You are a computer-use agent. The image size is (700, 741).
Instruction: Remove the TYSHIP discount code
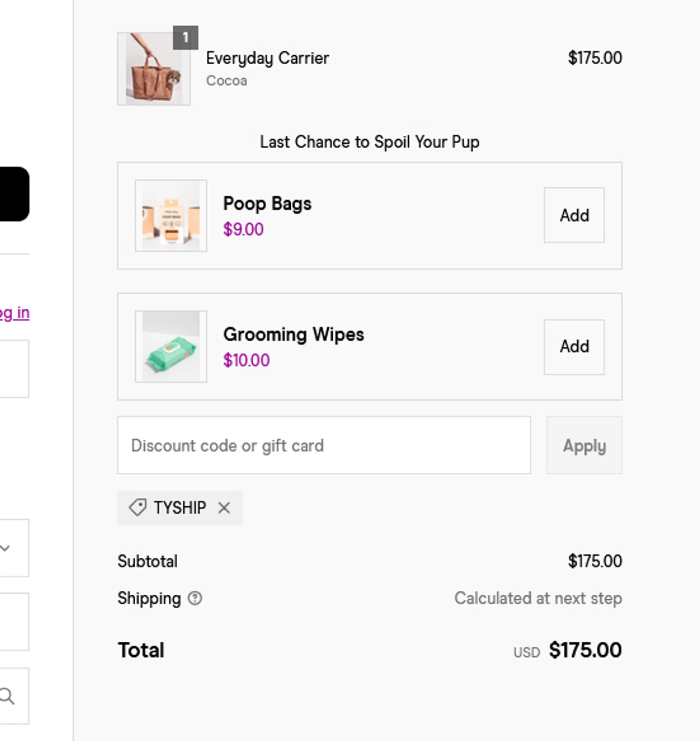click(224, 508)
